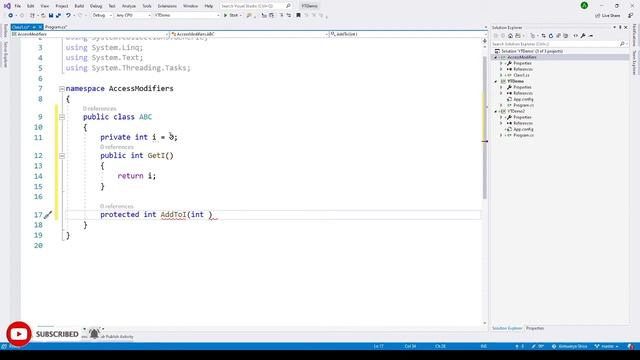The height and width of the screenshot is (360, 640).
Task: Click Show All Files icon in Solution Explorer
Action: pos(566,36)
